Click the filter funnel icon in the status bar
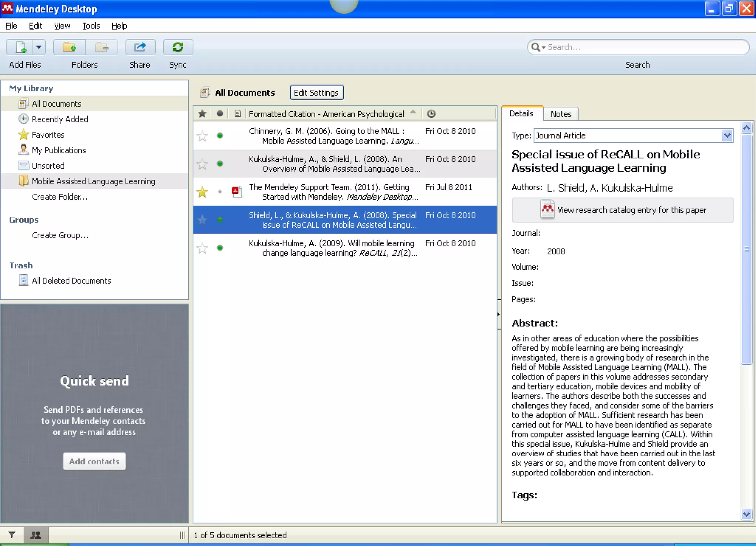The image size is (756, 546). coord(12,535)
